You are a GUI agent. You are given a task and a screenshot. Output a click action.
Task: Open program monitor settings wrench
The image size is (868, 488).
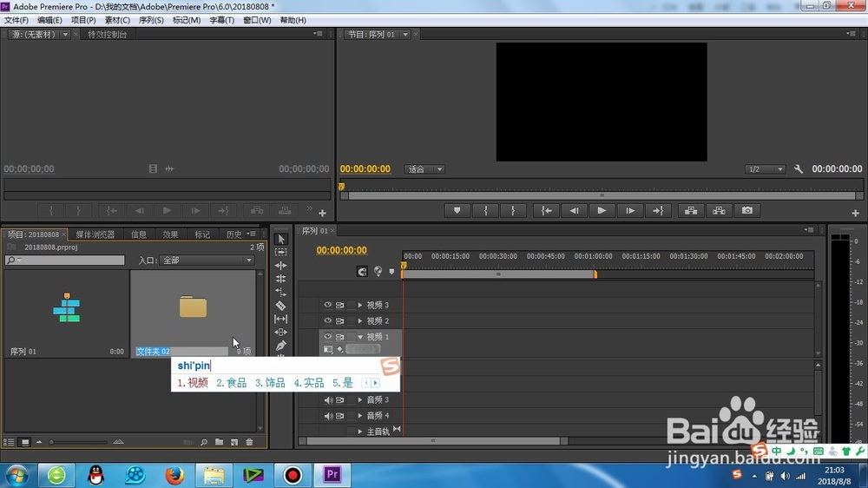pos(799,169)
